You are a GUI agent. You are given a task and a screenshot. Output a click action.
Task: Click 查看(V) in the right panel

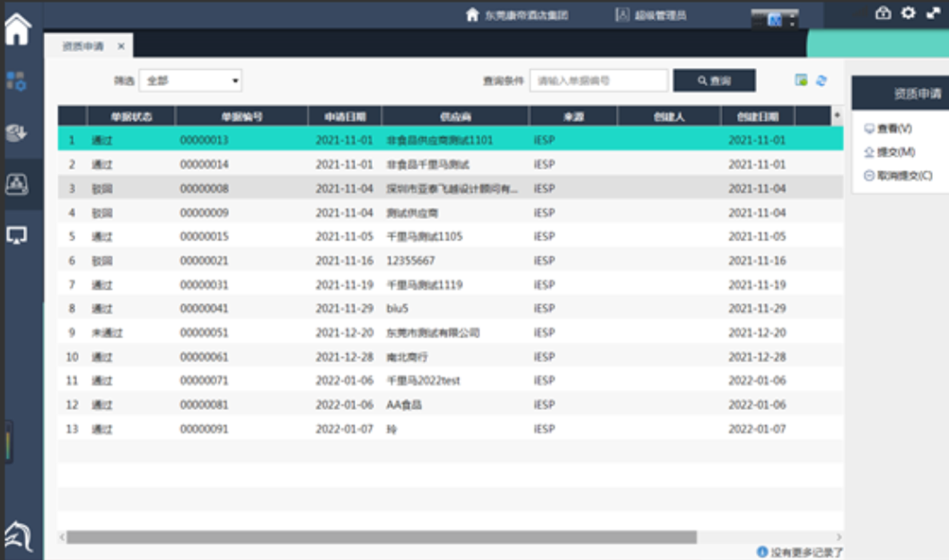click(x=887, y=129)
